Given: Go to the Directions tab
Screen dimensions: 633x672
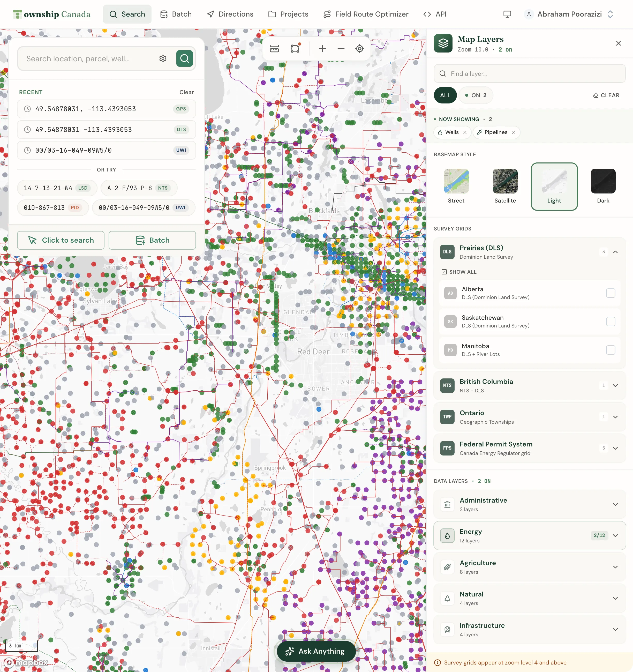Looking at the screenshot, I should pos(230,14).
